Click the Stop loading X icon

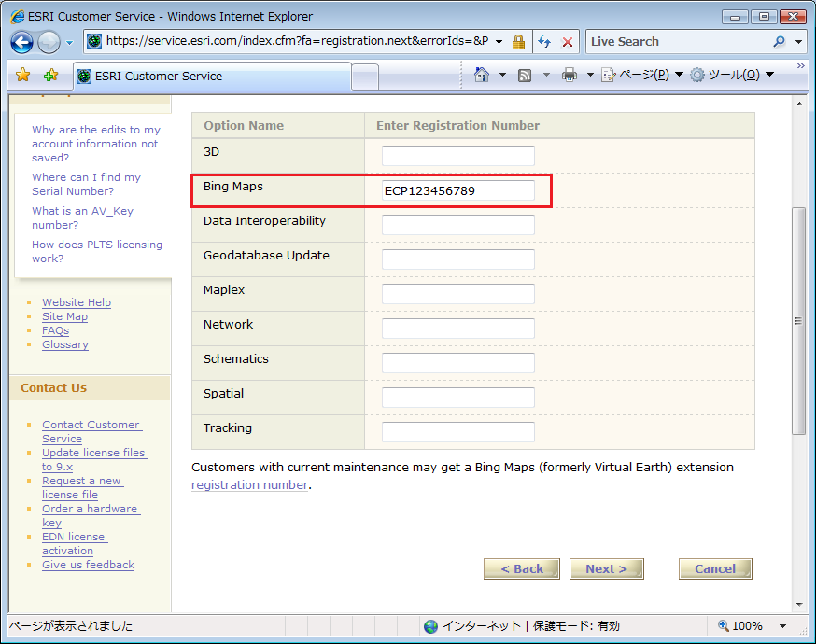click(567, 42)
